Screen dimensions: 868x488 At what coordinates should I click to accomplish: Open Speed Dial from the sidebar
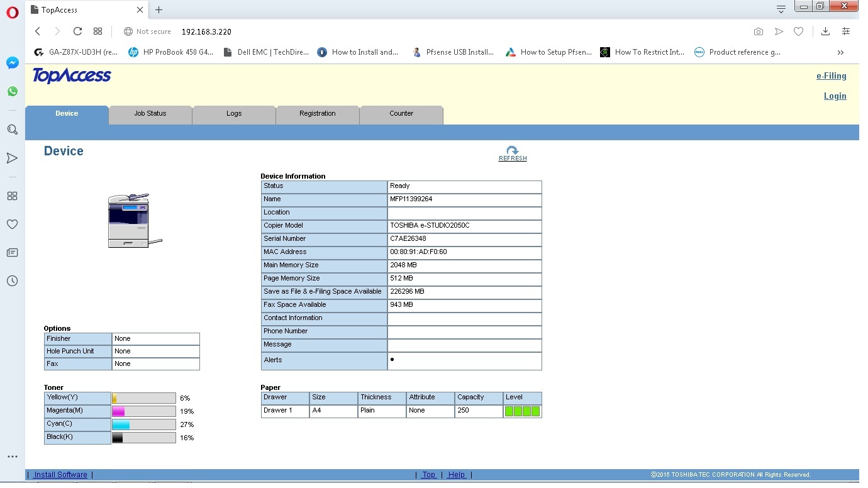(12, 196)
